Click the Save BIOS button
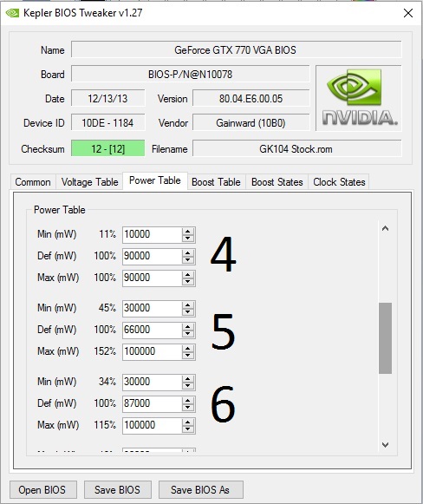 point(118,490)
